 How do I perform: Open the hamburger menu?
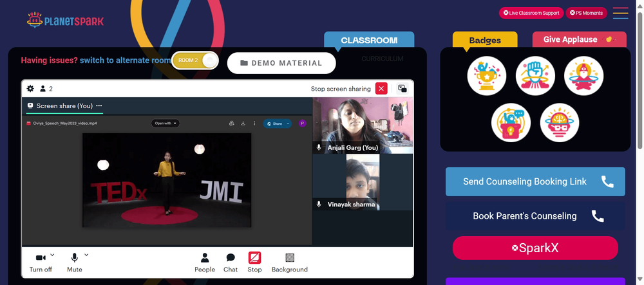pos(620,13)
